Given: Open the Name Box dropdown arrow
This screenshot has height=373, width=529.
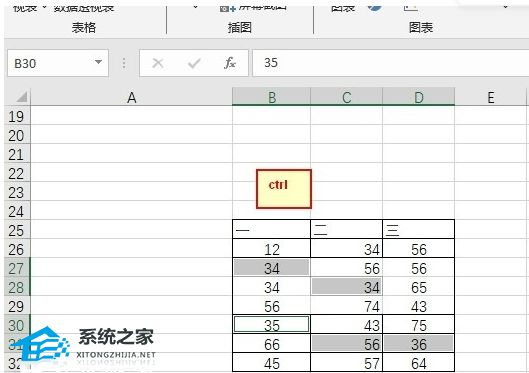Looking at the screenshot, I should click(98, 62).
